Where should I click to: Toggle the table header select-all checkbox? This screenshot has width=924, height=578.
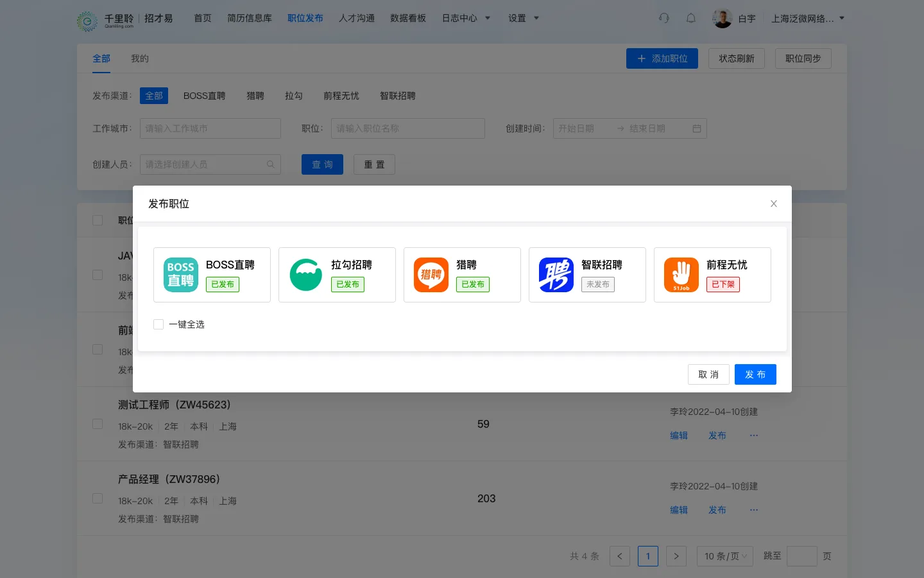tap(98, 220)
